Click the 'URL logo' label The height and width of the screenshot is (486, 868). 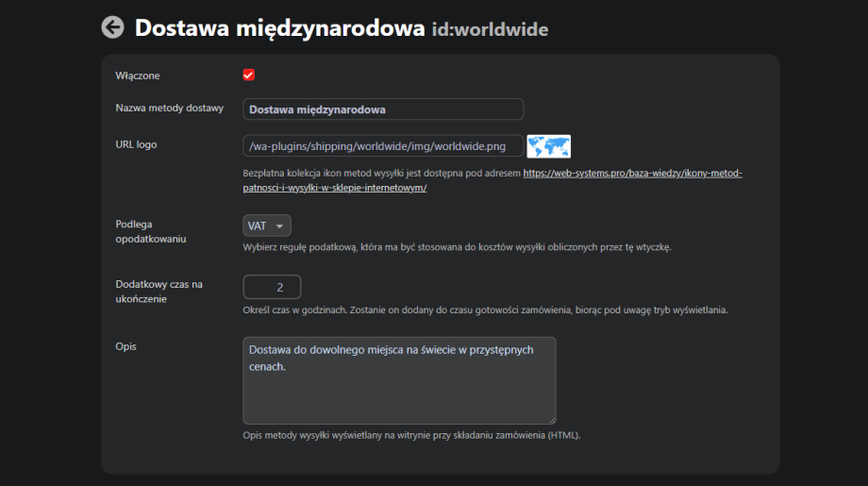[136, 144]
